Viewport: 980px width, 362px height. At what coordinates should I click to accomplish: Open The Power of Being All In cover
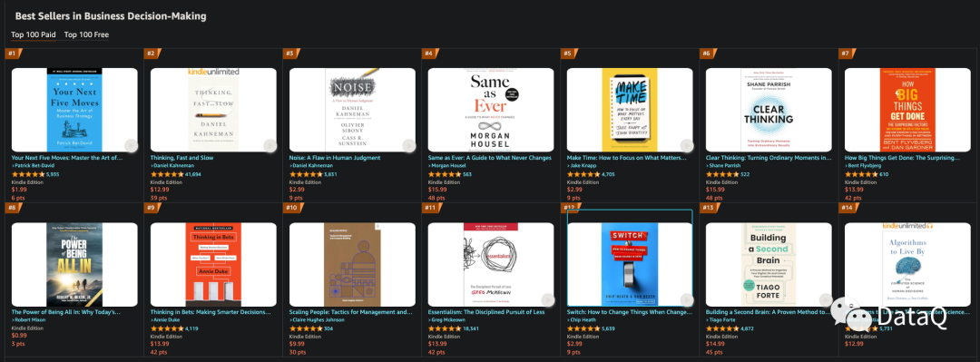pos(75,264)
